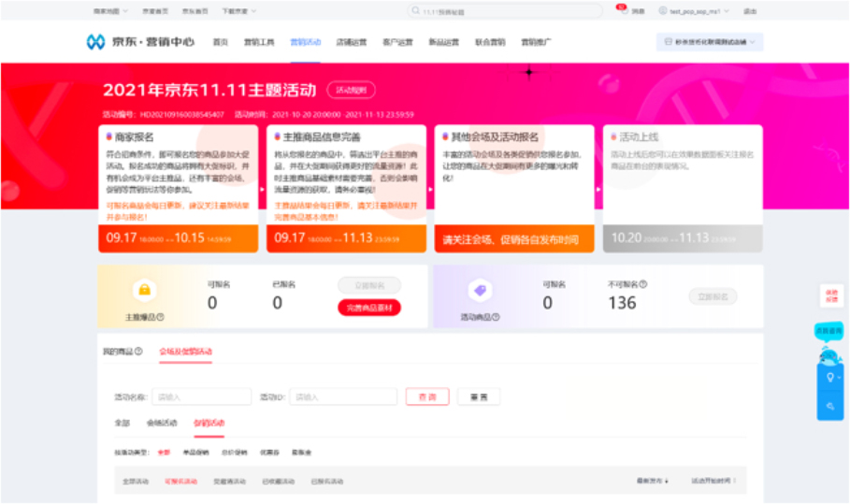Screen dimensions: 850x504
Task: Click the bottom icon in blue sidebar
Action: coord(830,406)
